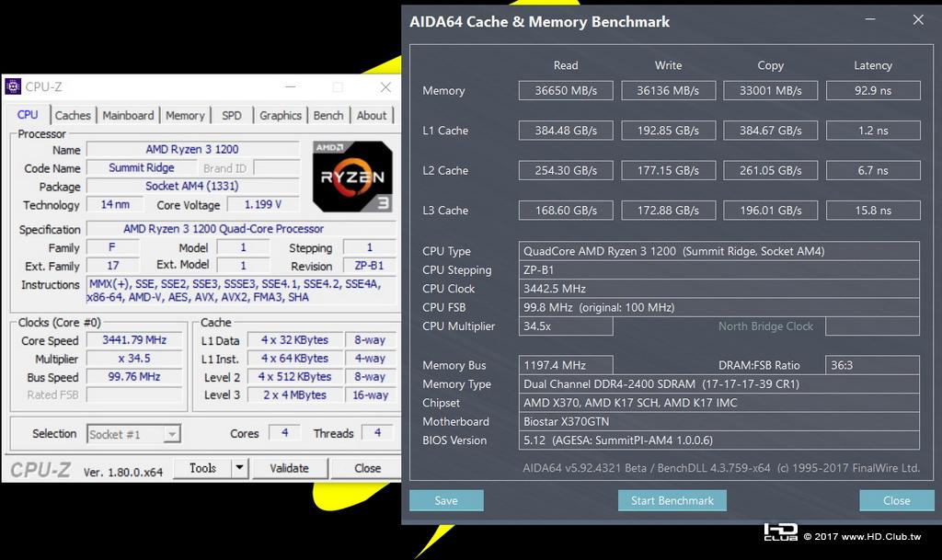Viewport: 942px width, 560px height.
Task: Minimize the AIDA64 benchmark window
Action: [869, 20]
